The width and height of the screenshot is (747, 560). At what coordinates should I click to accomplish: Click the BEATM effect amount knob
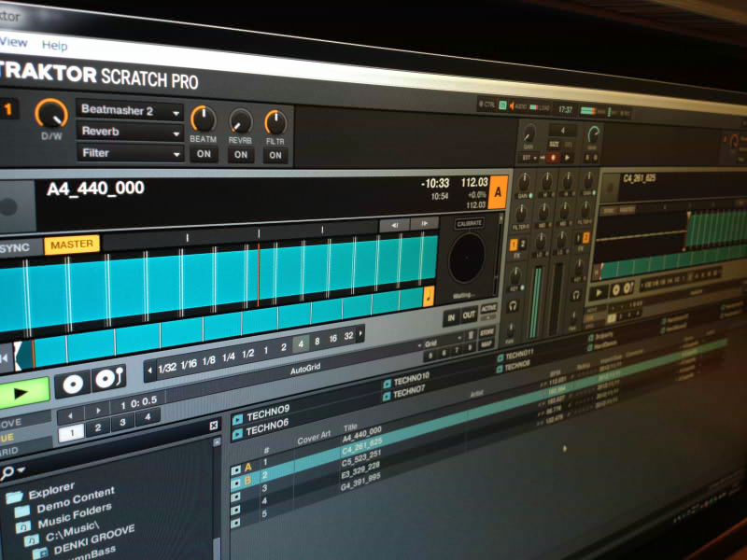coord(204,119)
